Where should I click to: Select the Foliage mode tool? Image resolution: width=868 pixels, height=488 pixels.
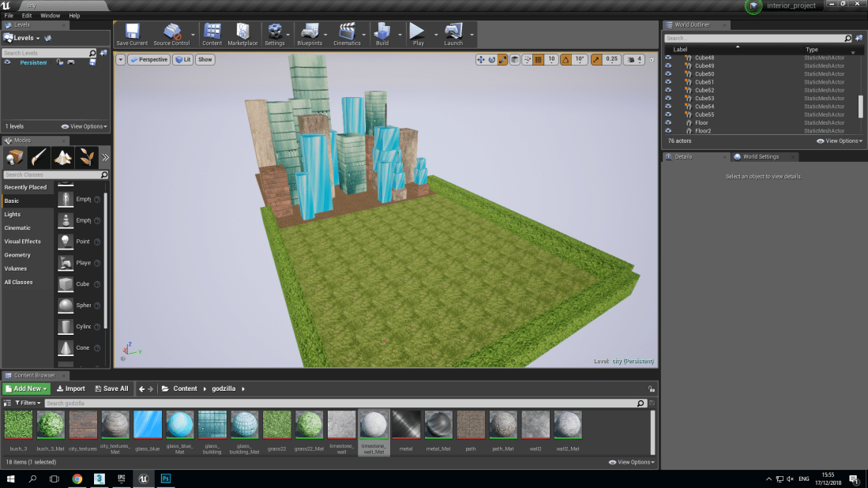(x=88, y=157)
